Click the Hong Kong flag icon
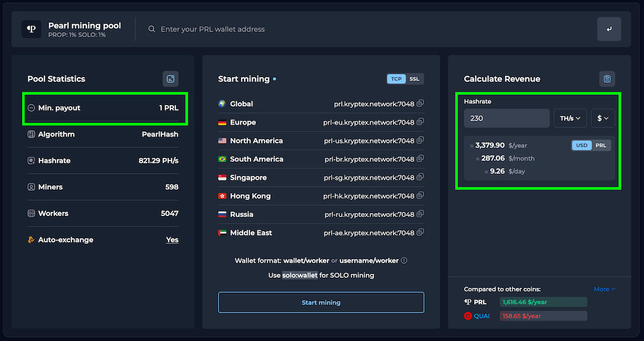This screenshot has height=341, width=644. point(222,196)
